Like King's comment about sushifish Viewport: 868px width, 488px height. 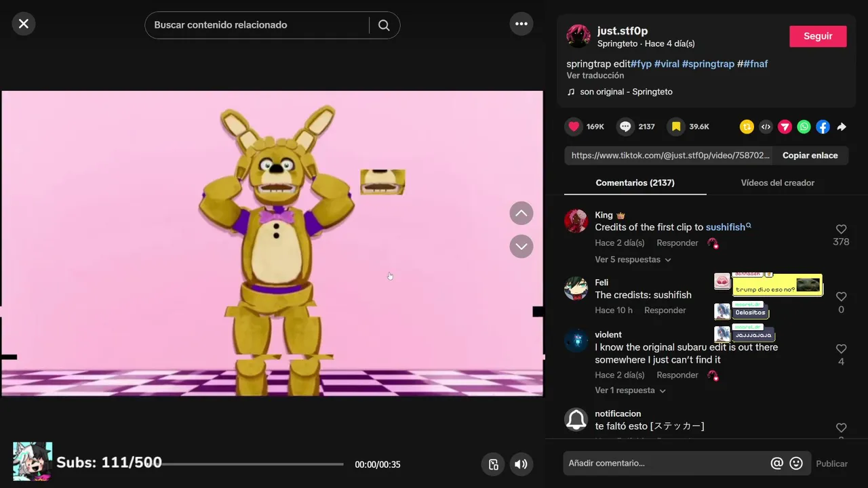[841, 229]
